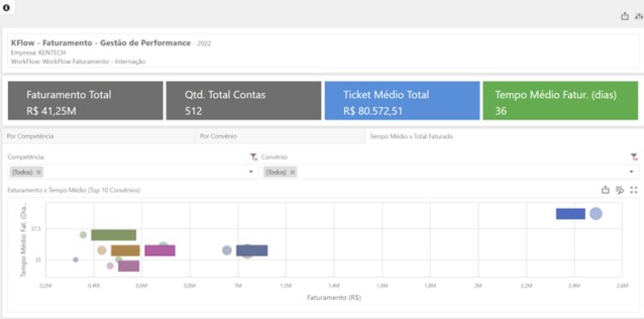Click the chart clear selection icon
Viewport: 644px width, 319px height.
pos(620,190)
